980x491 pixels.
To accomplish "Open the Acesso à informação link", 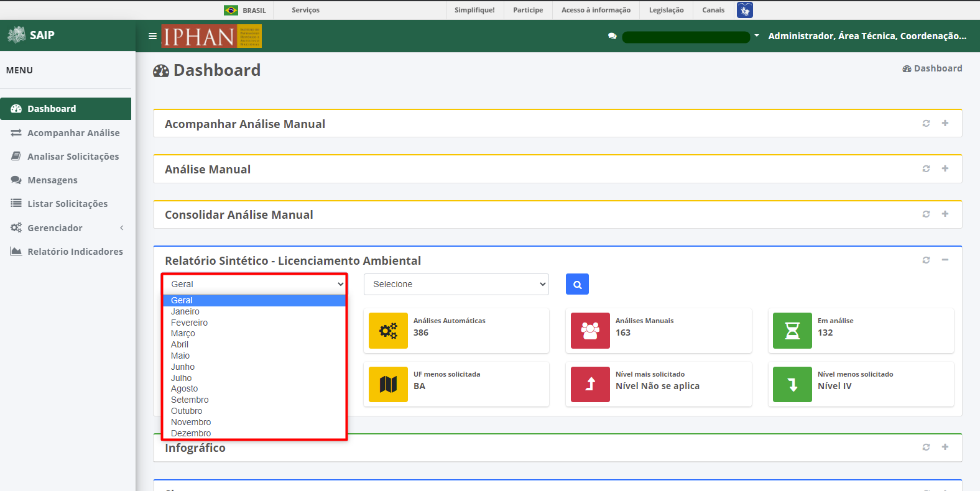I will pyautogui.click(x=596, y=10).
